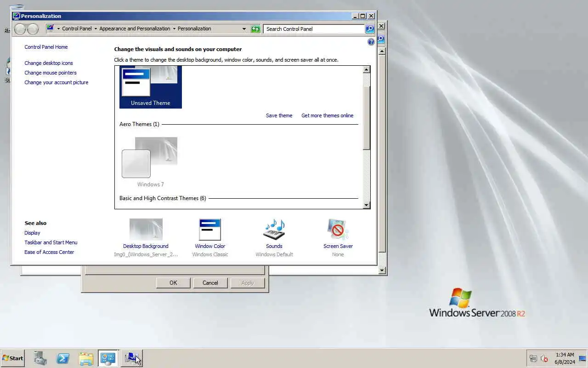
Task: Click Aero Themes (1) heading
Action: [139, 124]
